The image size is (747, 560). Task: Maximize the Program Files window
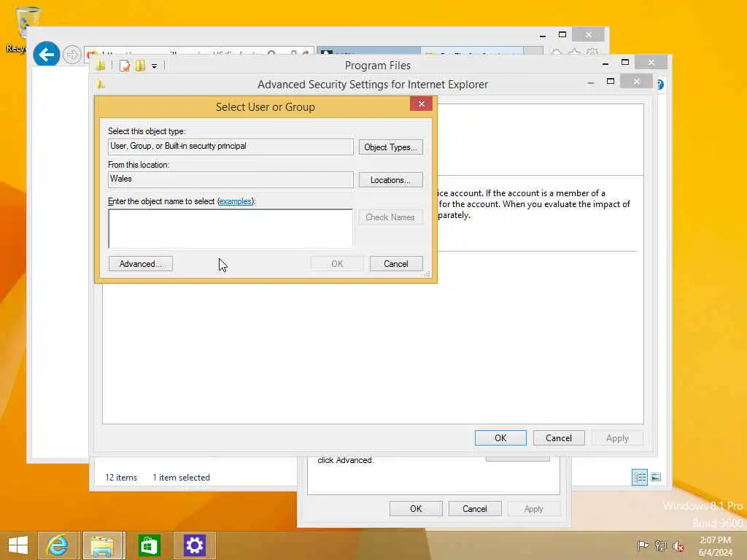coord(625,63)
